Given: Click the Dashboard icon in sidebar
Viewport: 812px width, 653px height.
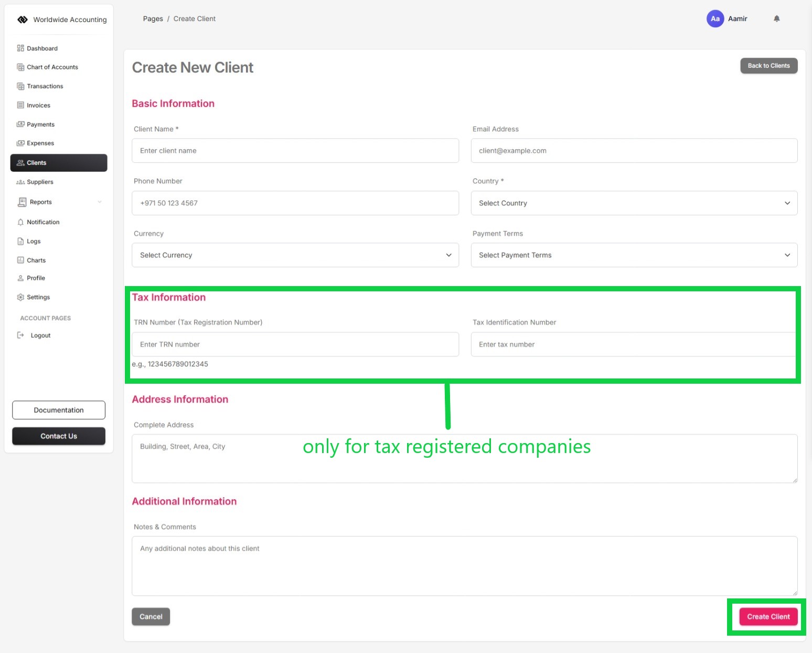Looking at the screenshot, I should coord(20,48).
